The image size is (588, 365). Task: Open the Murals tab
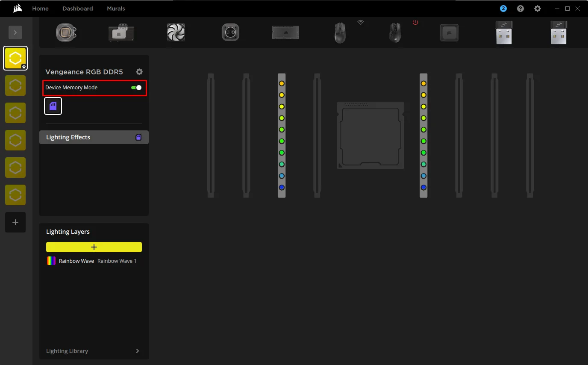click(x=116, y=9)
